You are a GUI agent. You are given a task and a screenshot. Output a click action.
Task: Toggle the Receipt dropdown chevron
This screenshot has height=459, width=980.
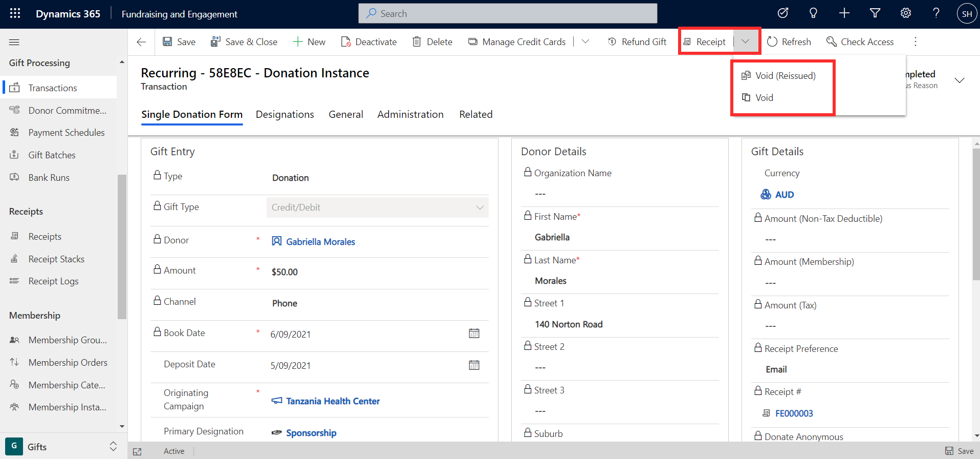point(746,41)
